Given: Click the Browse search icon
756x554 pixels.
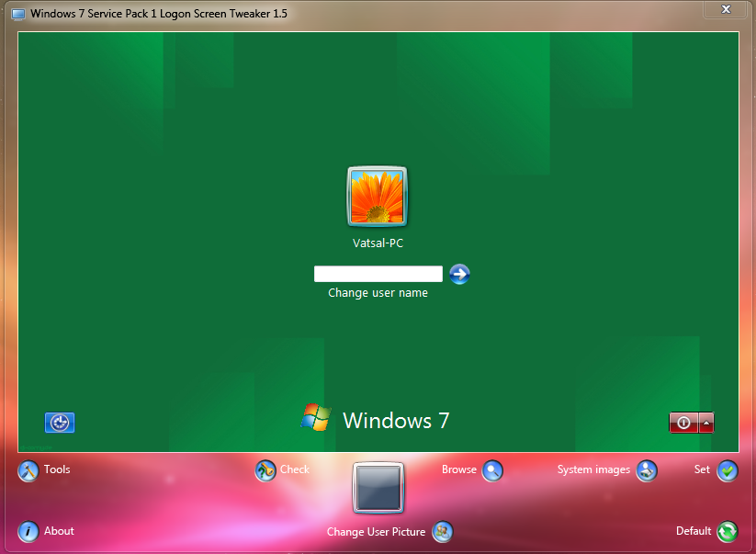Looking at the screenshot, I should tap(493, 470).
